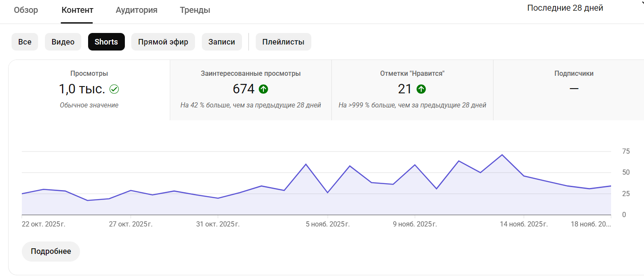Open the Заинтересованные просмотры metric card
Screen dimensions: 644x277
click(251, 90)
